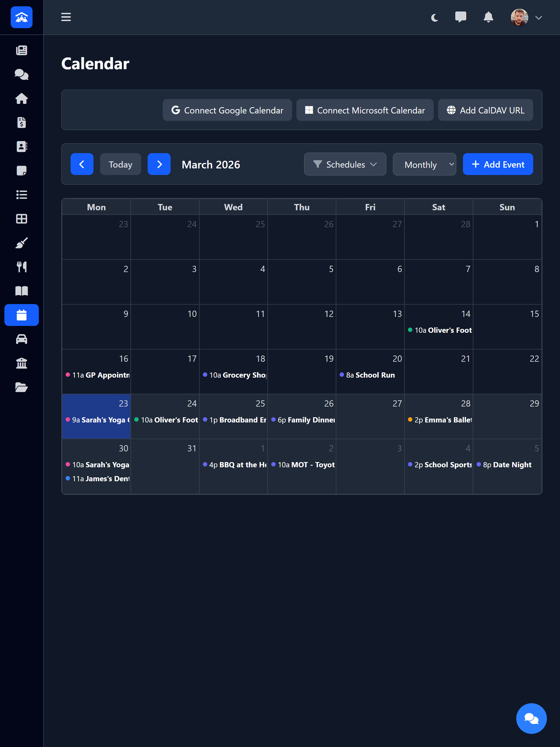Click the Add Event button

(x=497, y=164)
